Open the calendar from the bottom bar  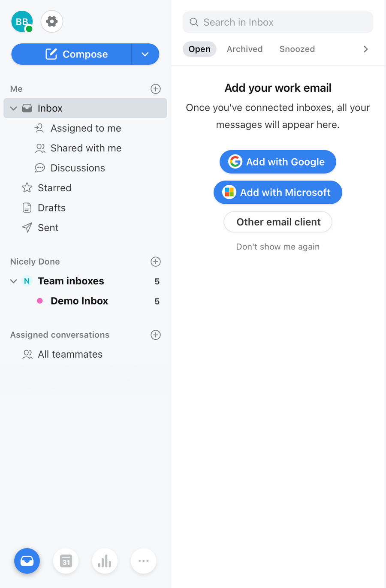click(x=66, y=561)
